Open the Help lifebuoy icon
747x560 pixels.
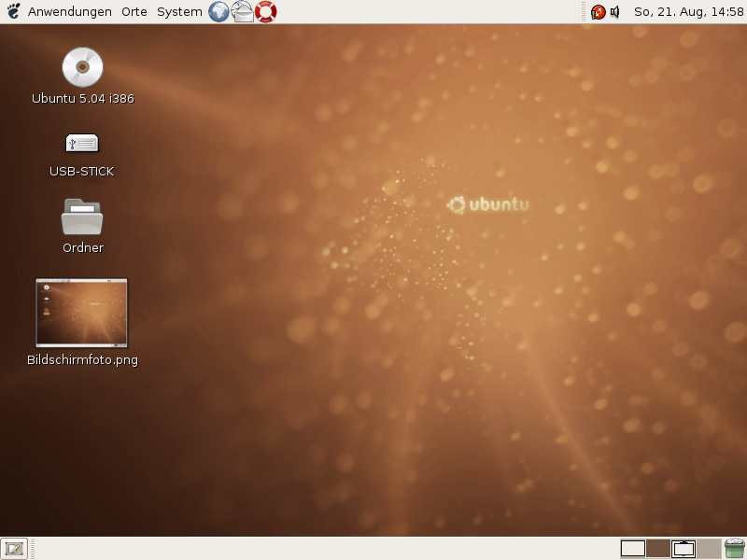point(265,11)
